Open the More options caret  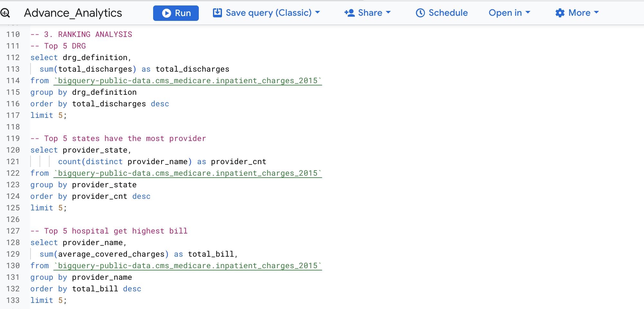[x=596, y=13]
